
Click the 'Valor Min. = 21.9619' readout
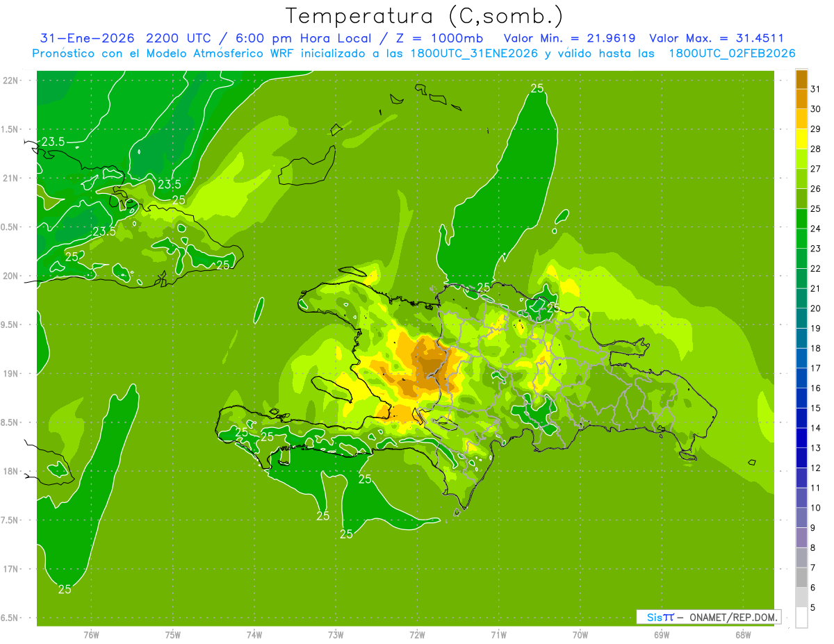tap(569, 38)
